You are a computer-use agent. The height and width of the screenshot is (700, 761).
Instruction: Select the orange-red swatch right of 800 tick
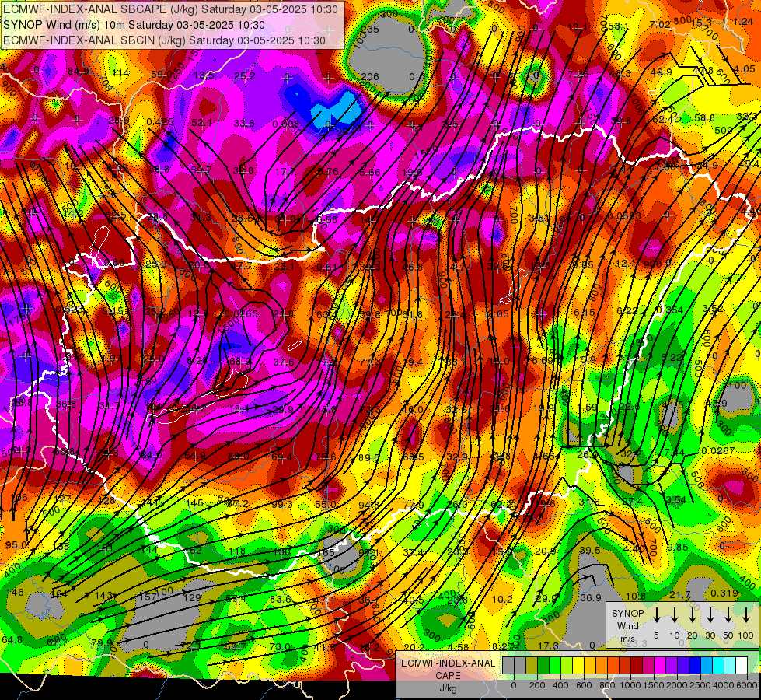tap(613, 665)
